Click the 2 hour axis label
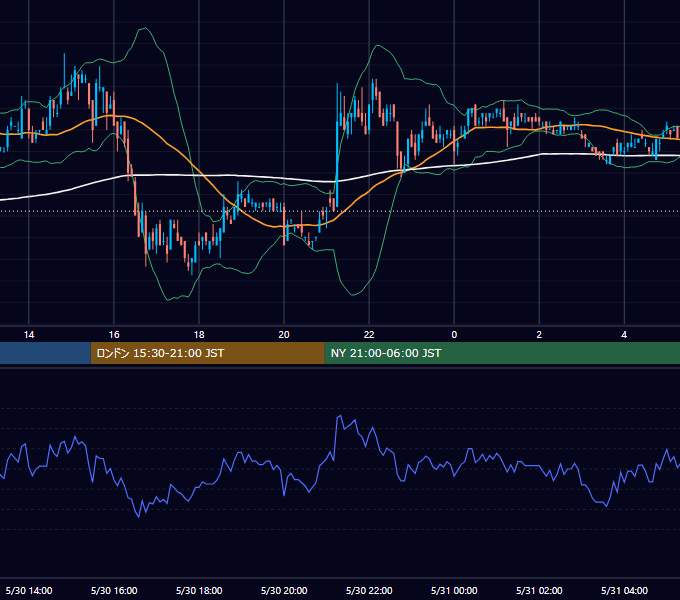The image size is (680, 600). point(539,335)
